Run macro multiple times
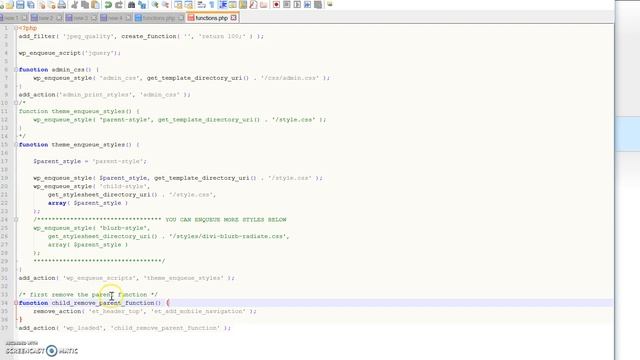 [x=307, y=5]
